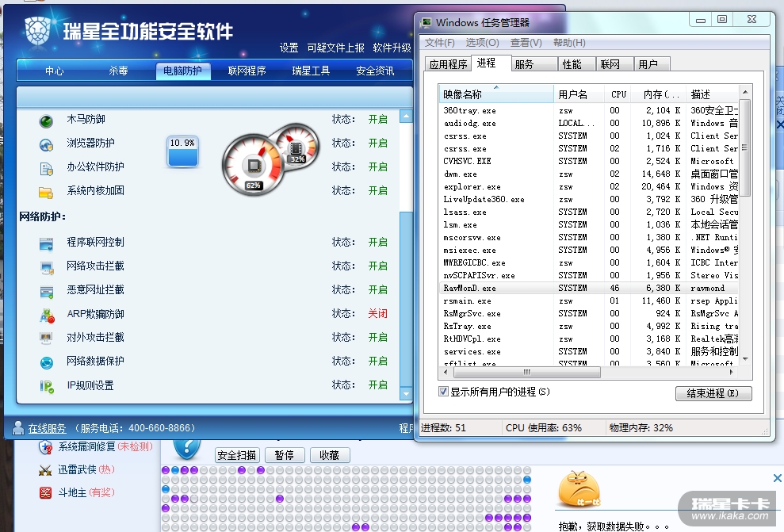Switch to 联网程序 tab in Rising
784x532 pixels.
pos(247,71)
